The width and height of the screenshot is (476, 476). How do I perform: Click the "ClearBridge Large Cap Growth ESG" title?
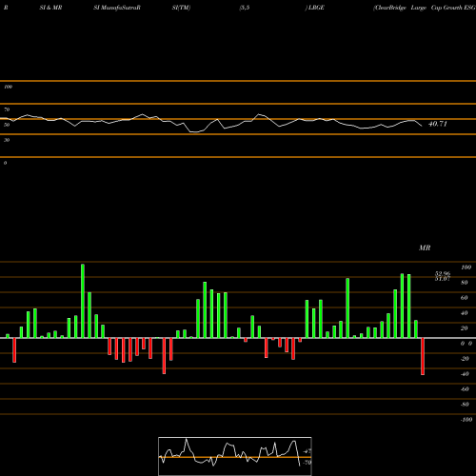425,8
